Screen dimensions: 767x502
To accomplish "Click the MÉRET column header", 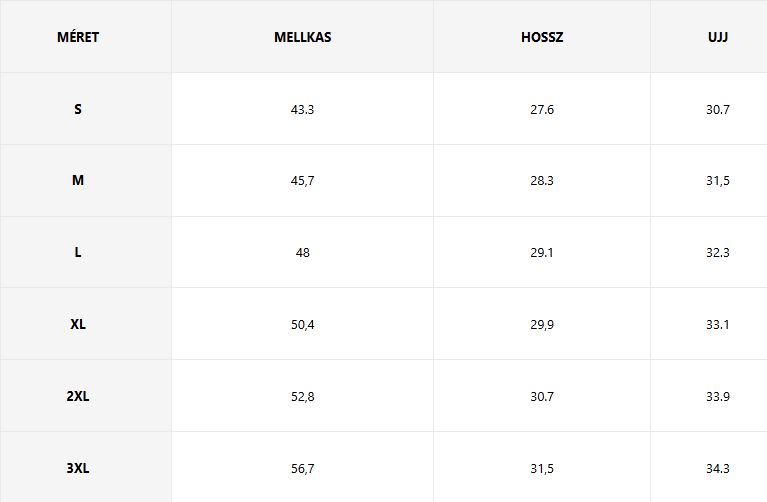I will [78, 38].
